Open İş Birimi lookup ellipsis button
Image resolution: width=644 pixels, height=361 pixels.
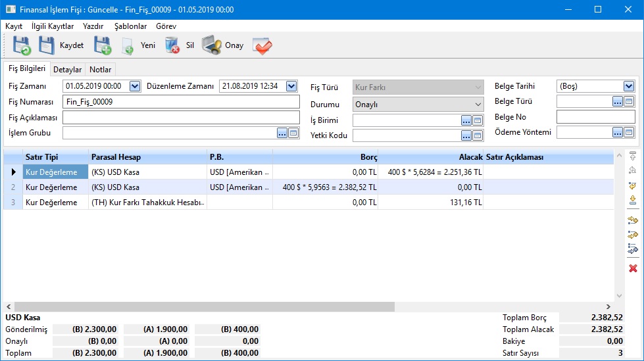pyautogui.click(x=466, y=120)
